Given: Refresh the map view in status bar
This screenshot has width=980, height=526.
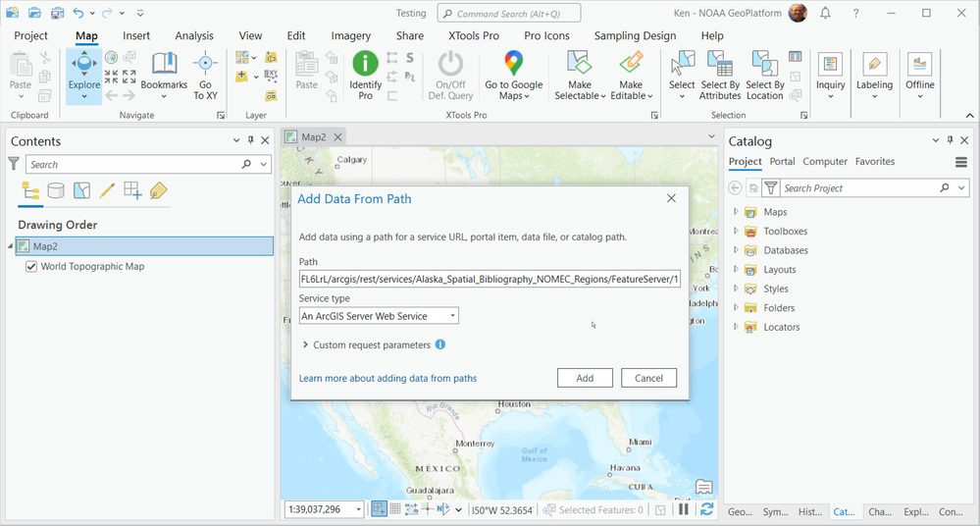Looking at the screenshot, I should [707, 509].
